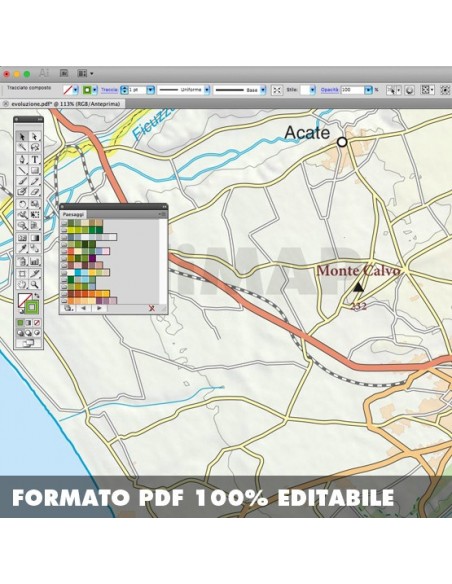Select the Blob Brush tool
The image size is (452, 584).
(x=22, y=192)
